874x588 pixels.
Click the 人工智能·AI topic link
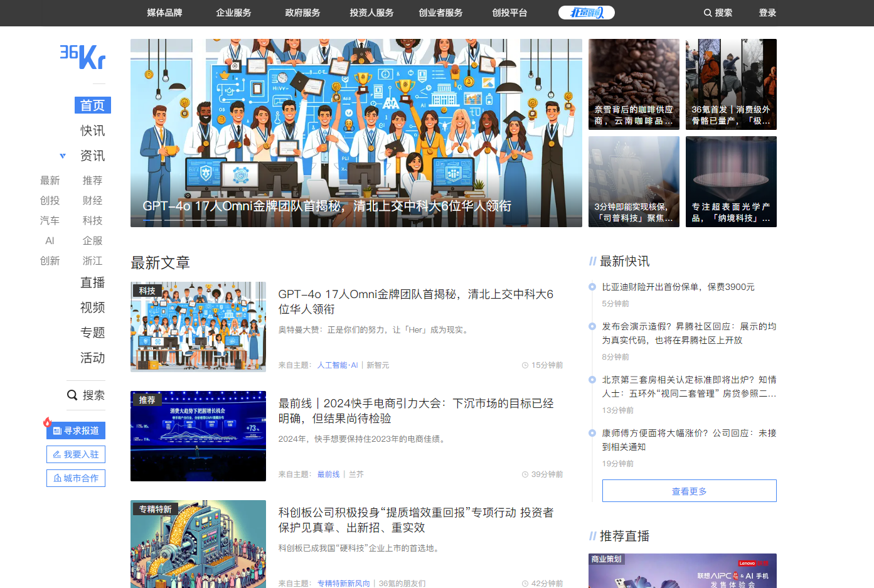pos(338,365)
